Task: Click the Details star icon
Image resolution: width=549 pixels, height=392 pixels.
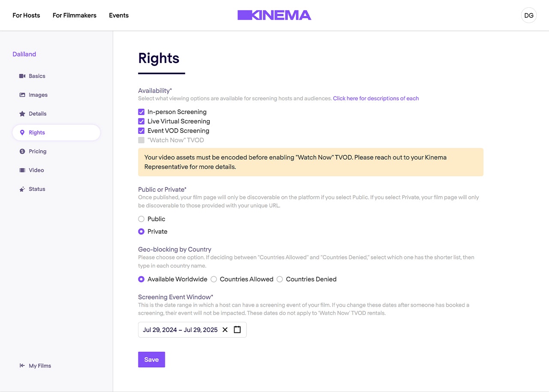Action: pyautogui.click(x=22, y=114)
